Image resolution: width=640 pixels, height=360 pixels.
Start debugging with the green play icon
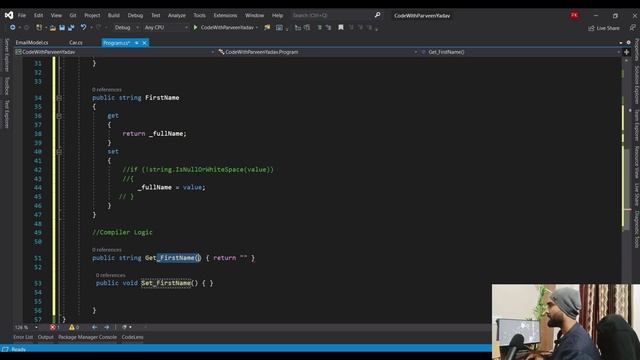coord(195,27)
